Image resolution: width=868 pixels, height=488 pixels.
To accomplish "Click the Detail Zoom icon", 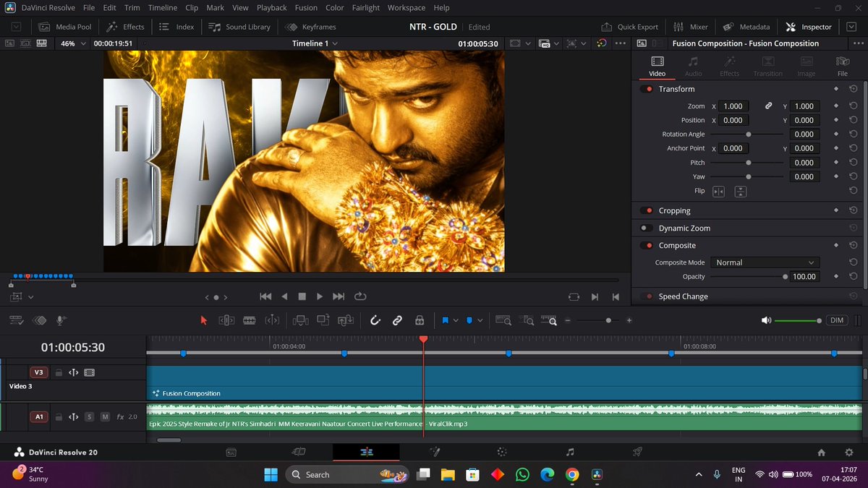I will [528, 320].
